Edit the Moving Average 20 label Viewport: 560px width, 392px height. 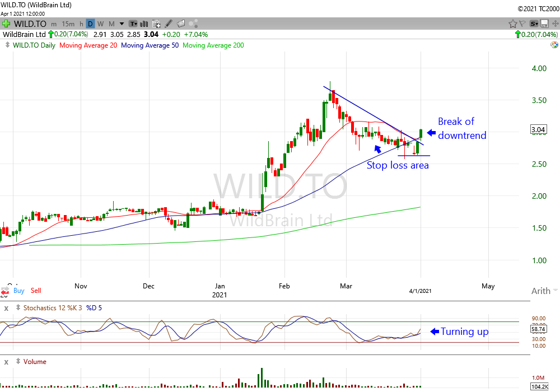[x=88, y=45]
